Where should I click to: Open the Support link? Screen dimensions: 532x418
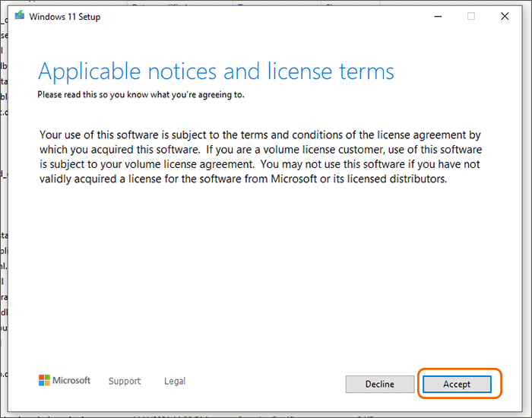125,381
